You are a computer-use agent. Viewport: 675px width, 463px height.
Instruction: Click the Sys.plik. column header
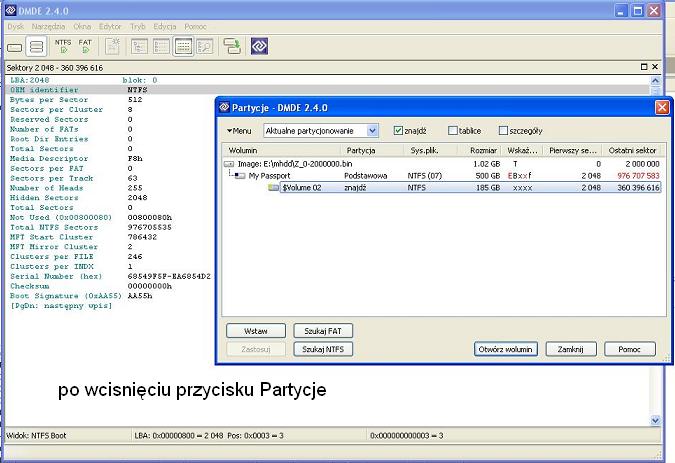430,150
